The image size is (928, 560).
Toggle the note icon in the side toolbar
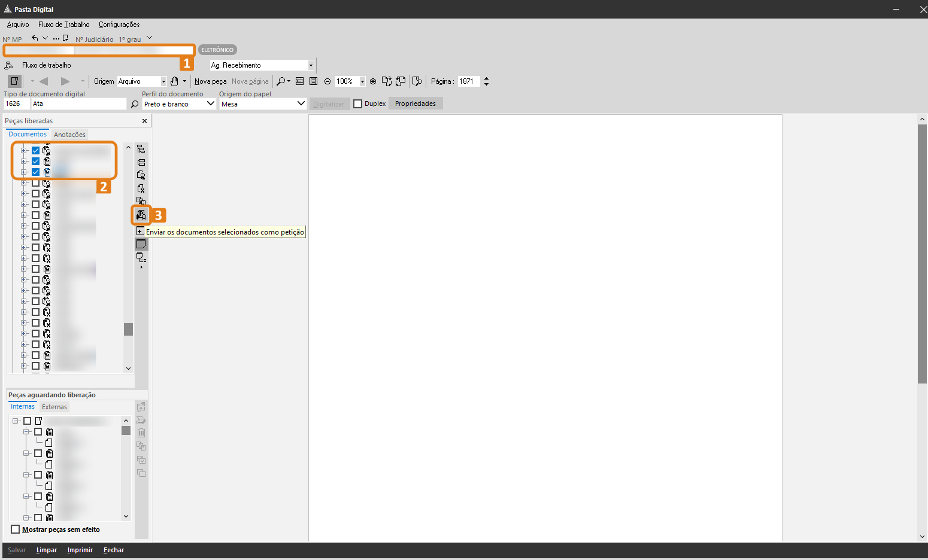[141, 244]
